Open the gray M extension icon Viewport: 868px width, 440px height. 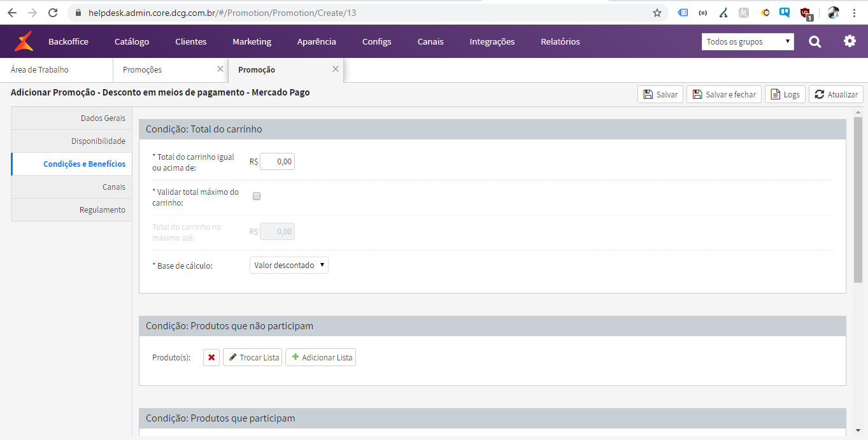coord(744,13)
